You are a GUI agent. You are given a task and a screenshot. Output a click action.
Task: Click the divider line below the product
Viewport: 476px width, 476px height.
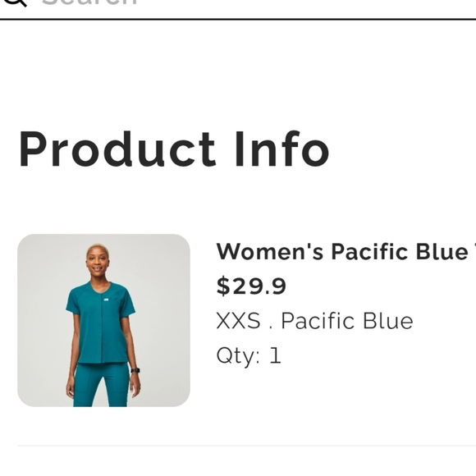[x=246, y=446]
